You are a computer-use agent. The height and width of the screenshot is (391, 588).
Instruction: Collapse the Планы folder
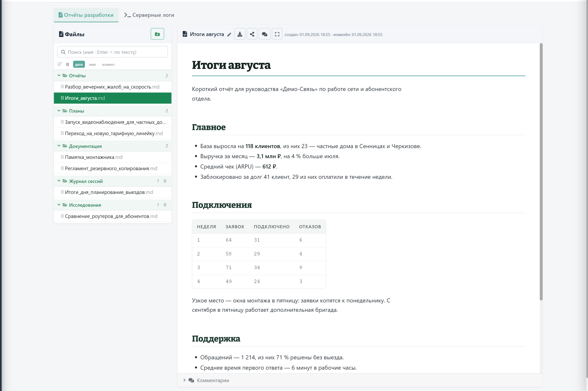click(59, 111)
